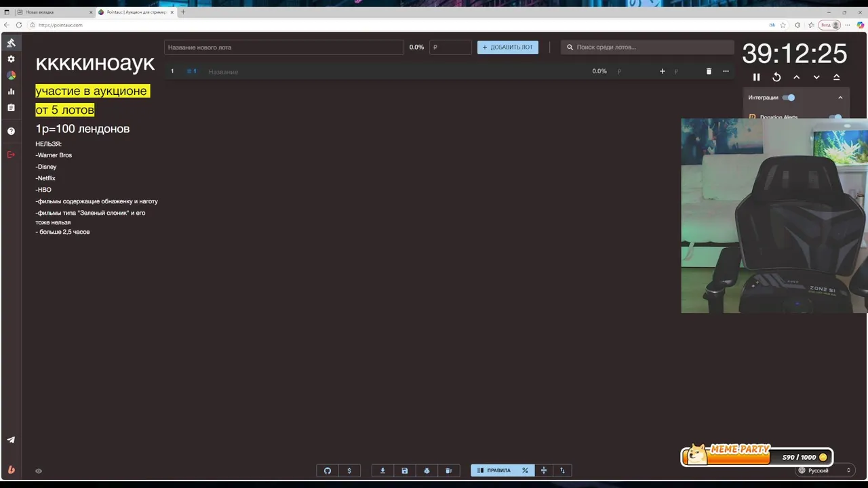868x488 pixels.
Task: Decrease timer with down chevron
Action: 816,77
